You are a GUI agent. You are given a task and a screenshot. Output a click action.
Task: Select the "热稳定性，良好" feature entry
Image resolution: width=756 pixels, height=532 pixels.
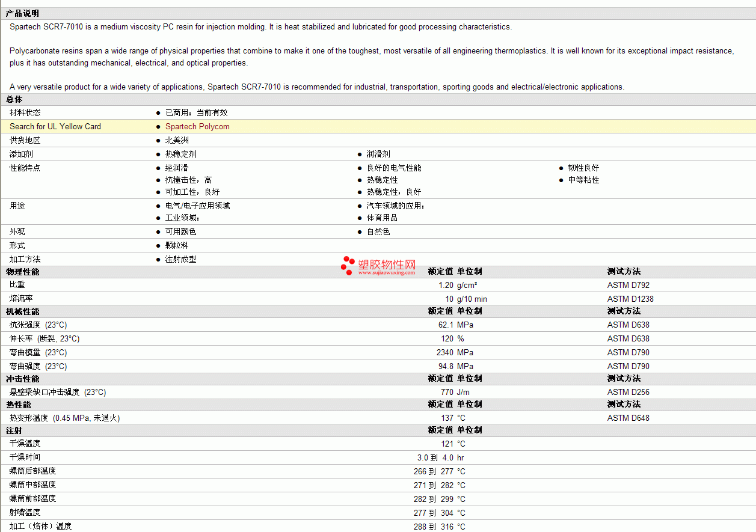pos(394,192)
